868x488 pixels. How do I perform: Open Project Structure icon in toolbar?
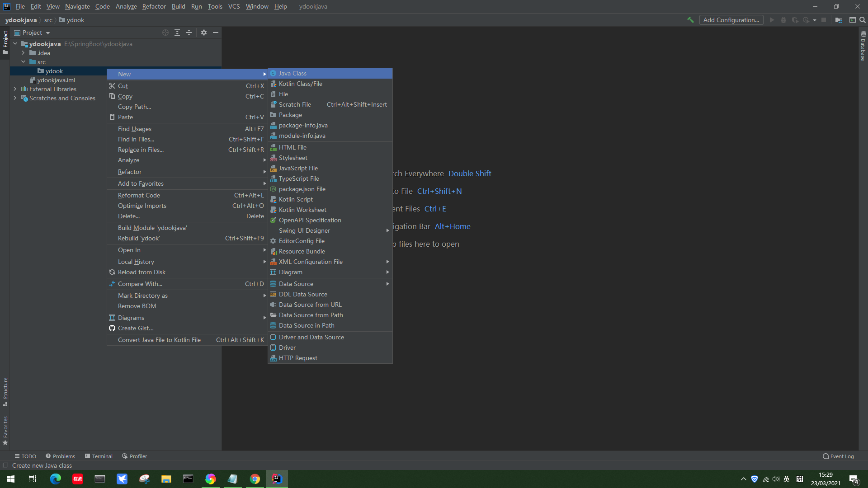(839, 20)
